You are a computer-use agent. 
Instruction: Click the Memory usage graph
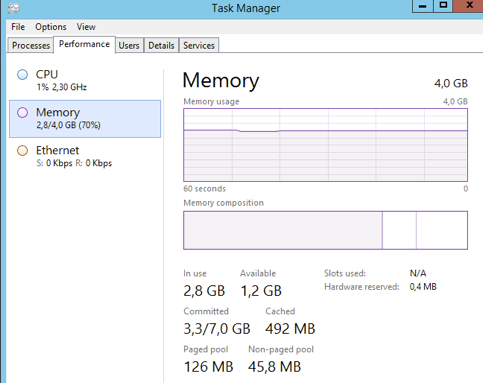[x=325, y=145]
